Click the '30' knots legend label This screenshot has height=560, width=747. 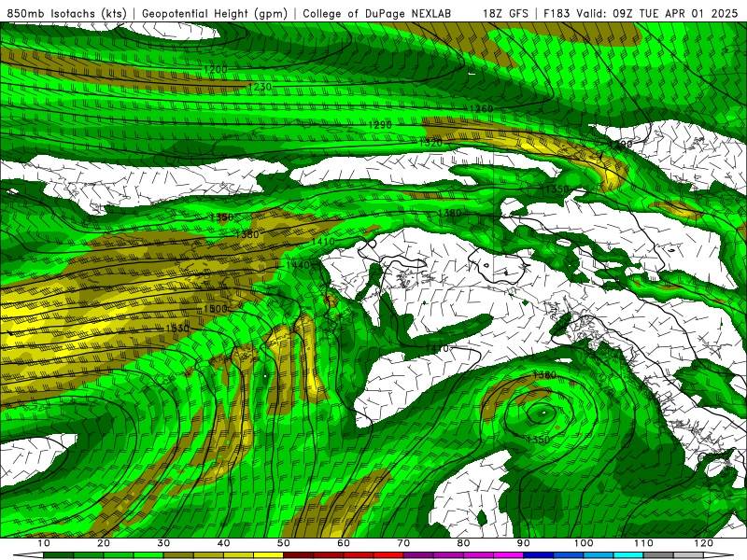163,543
